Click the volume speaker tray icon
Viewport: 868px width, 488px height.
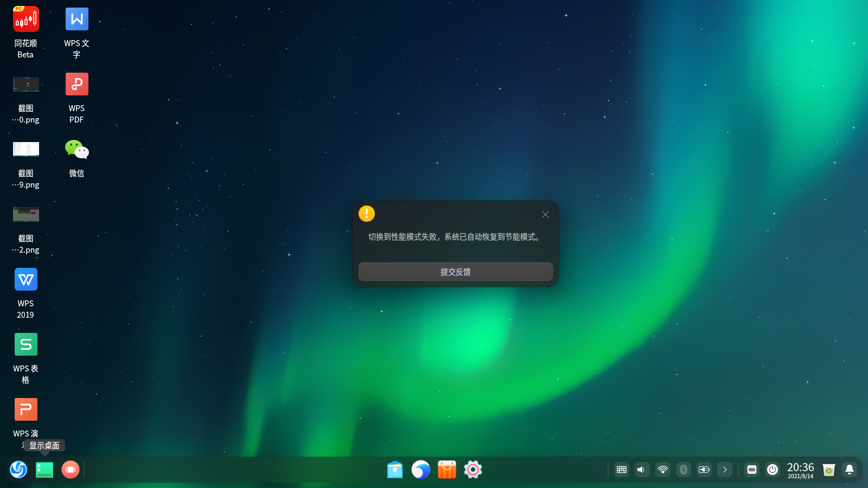(642, 470)
